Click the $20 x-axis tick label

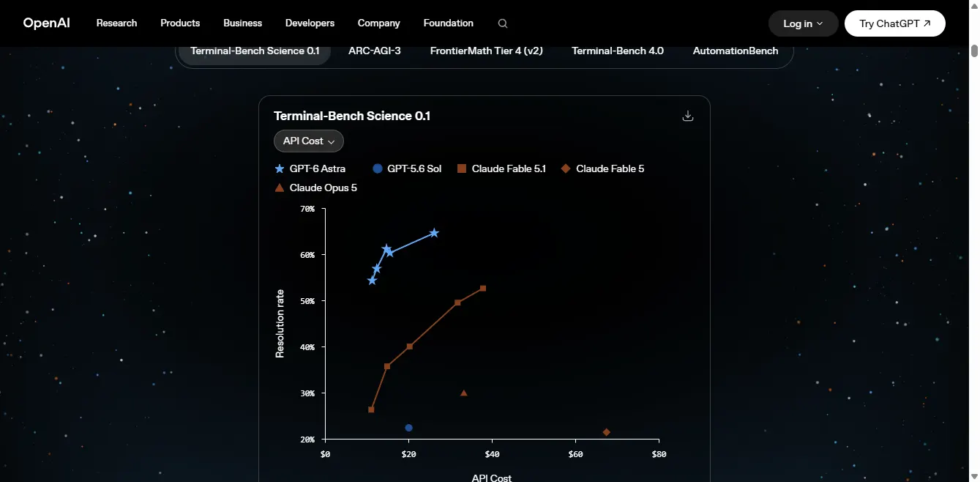[x=409, y=454]
